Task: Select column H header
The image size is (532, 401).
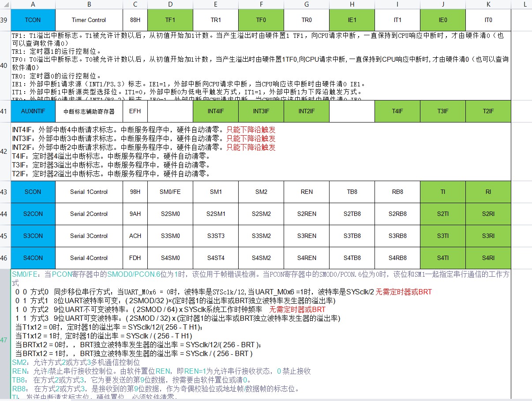Action: click(352, 4)
